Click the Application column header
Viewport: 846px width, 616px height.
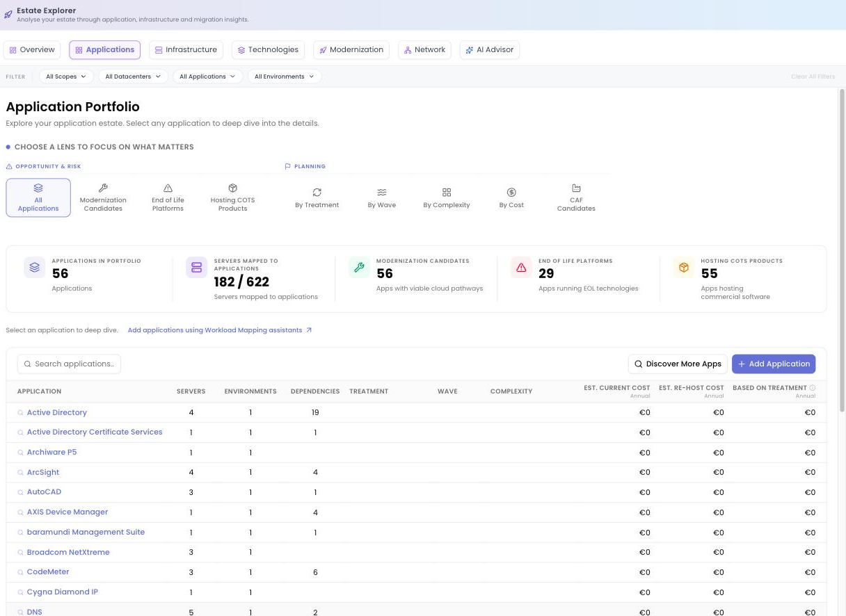39,391
